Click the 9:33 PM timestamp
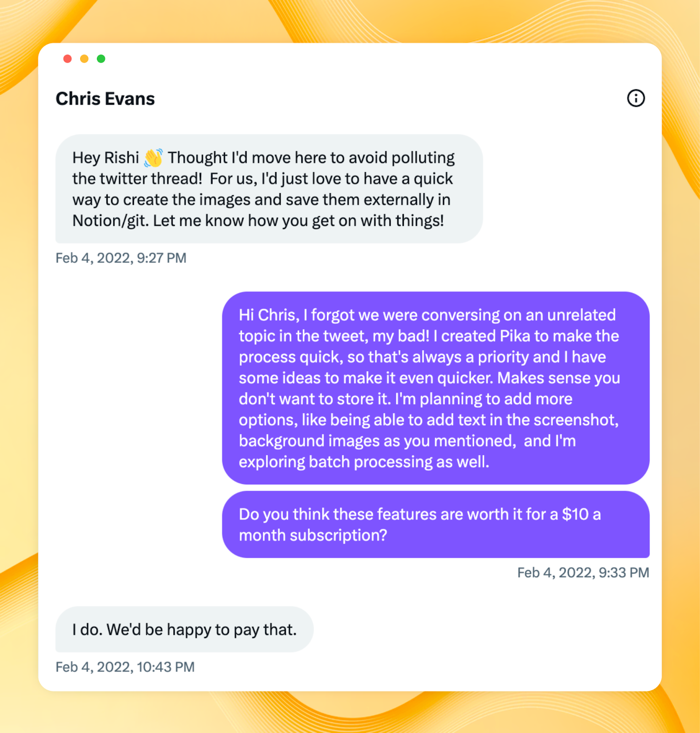 pyautogui.click(x=583, y=573)
